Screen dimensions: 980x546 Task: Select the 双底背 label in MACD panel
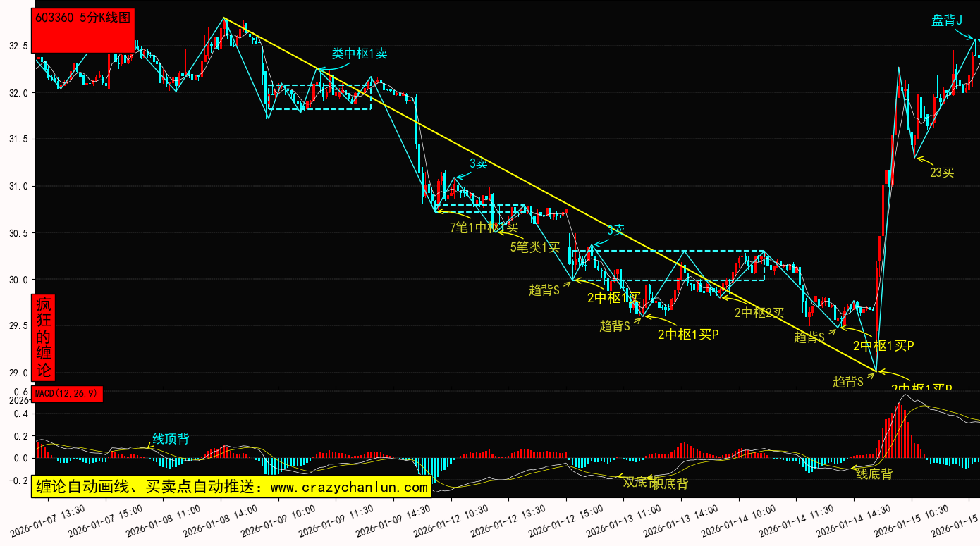click(639, 482)
